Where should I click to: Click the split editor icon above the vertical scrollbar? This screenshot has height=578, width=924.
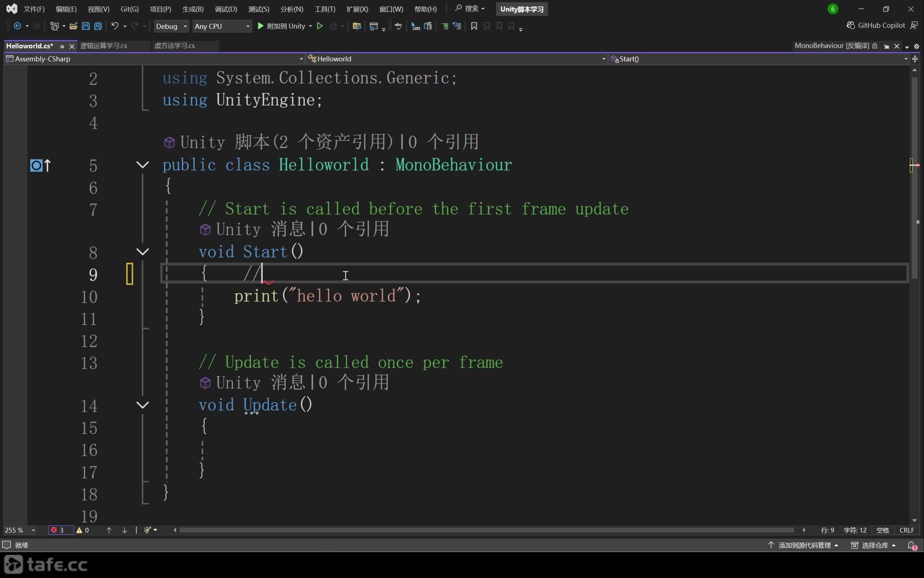(915, 59)
